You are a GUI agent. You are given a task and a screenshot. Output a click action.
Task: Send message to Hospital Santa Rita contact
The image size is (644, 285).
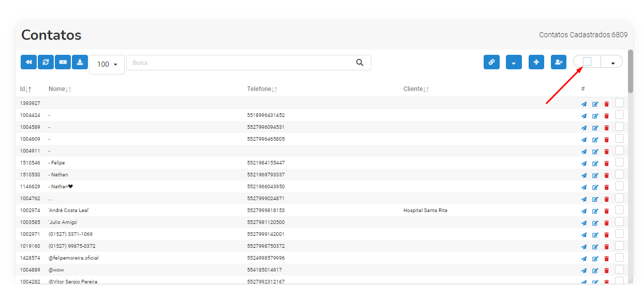click(584, 211)
